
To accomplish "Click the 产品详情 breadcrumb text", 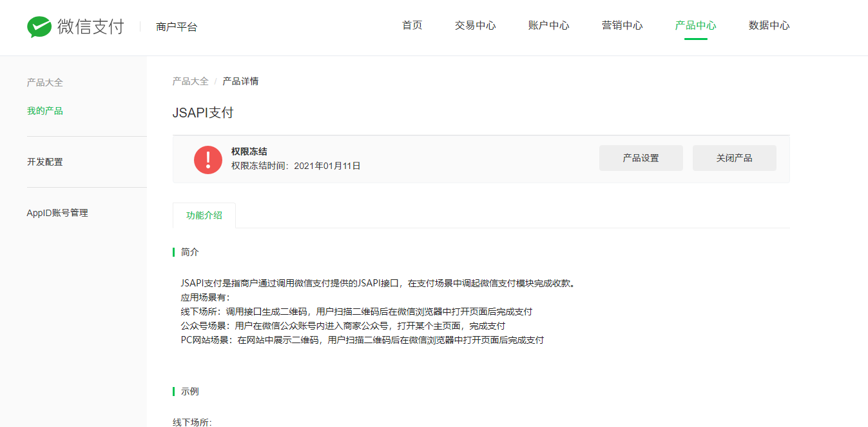I will [241, 81].
